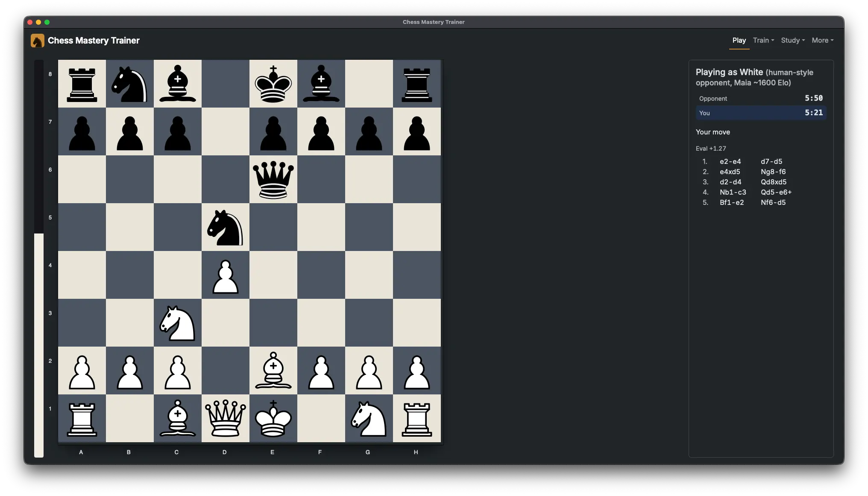Click move Bf1-e2 in move list
The width and height of the screenshot is (868, 496).
click(x=732, y=202)
